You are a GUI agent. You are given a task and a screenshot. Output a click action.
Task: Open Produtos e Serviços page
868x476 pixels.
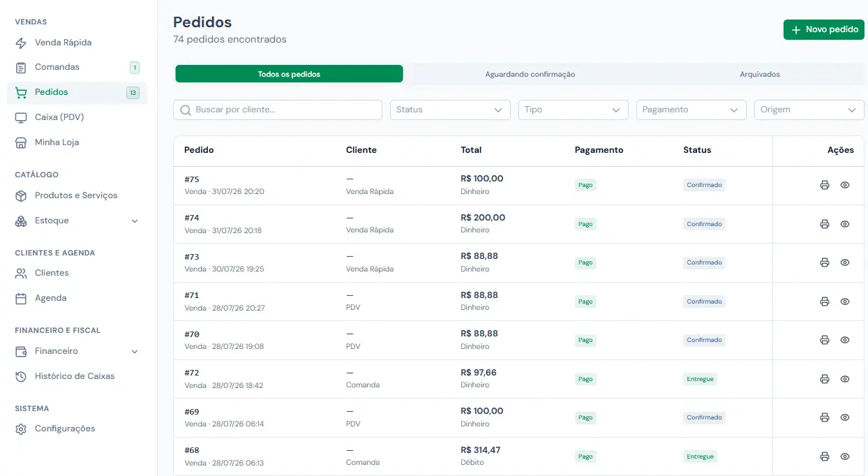coord(77,195)
